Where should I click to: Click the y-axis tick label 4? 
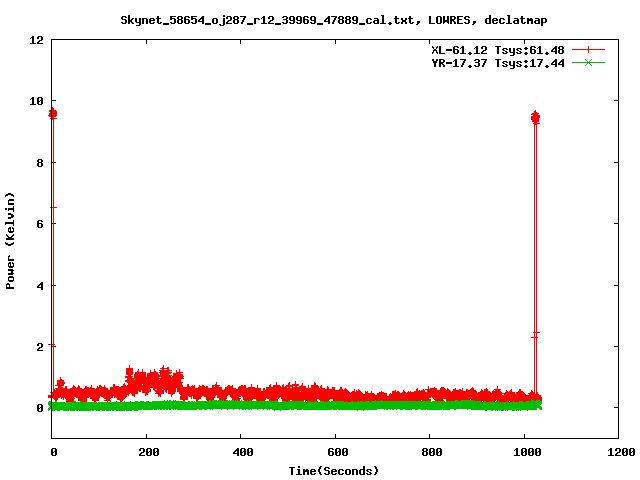(x=40, y=286)
